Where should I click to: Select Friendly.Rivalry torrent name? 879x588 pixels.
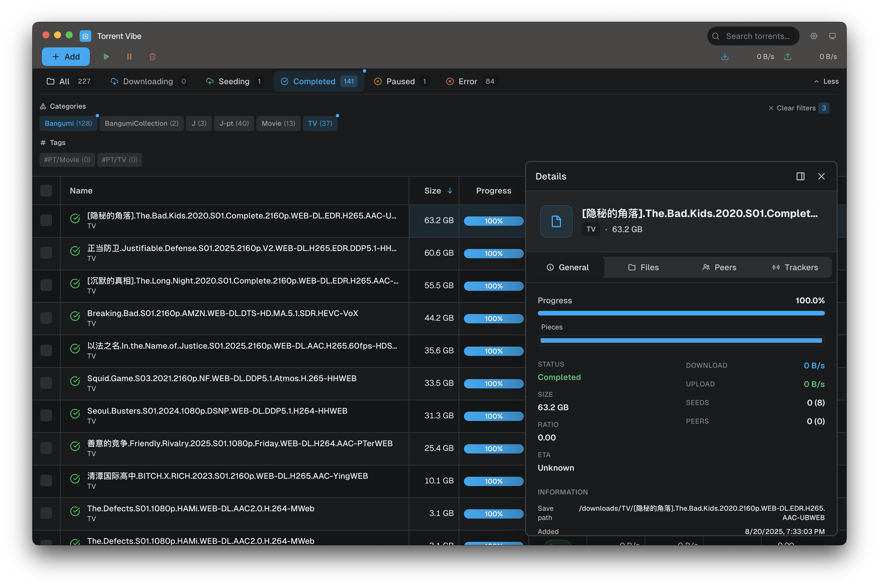click(x=240, y=444)
